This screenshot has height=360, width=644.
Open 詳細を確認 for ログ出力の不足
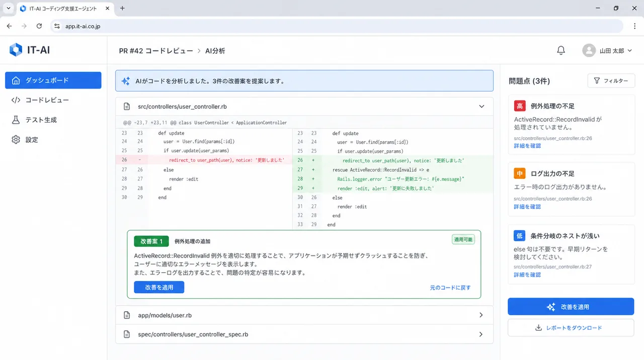click(x=527, y=207)
